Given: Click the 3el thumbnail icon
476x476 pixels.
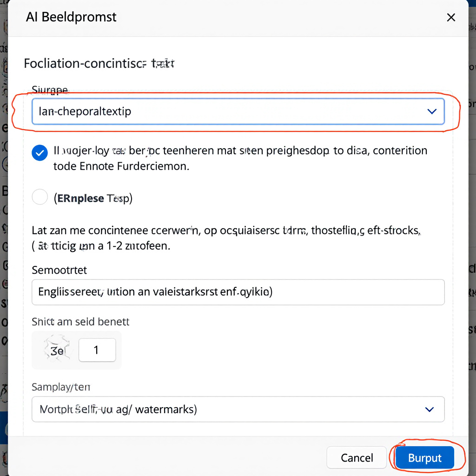Looking at the screenshot, I should tap(57, 350).
